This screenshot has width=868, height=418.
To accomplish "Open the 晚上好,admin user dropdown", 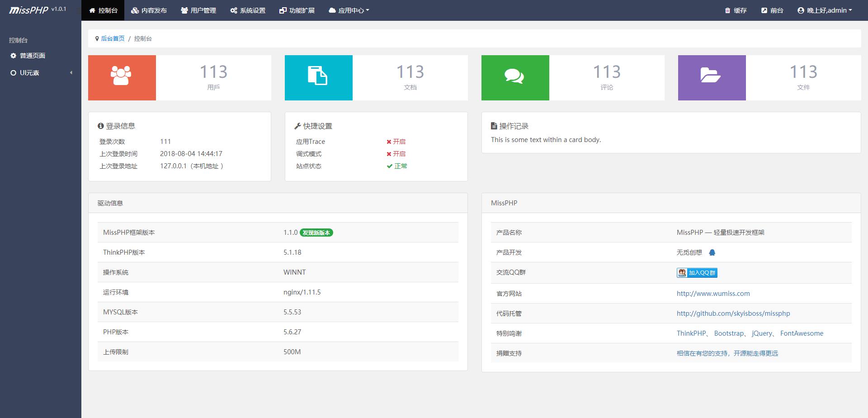I will point(825,10).
